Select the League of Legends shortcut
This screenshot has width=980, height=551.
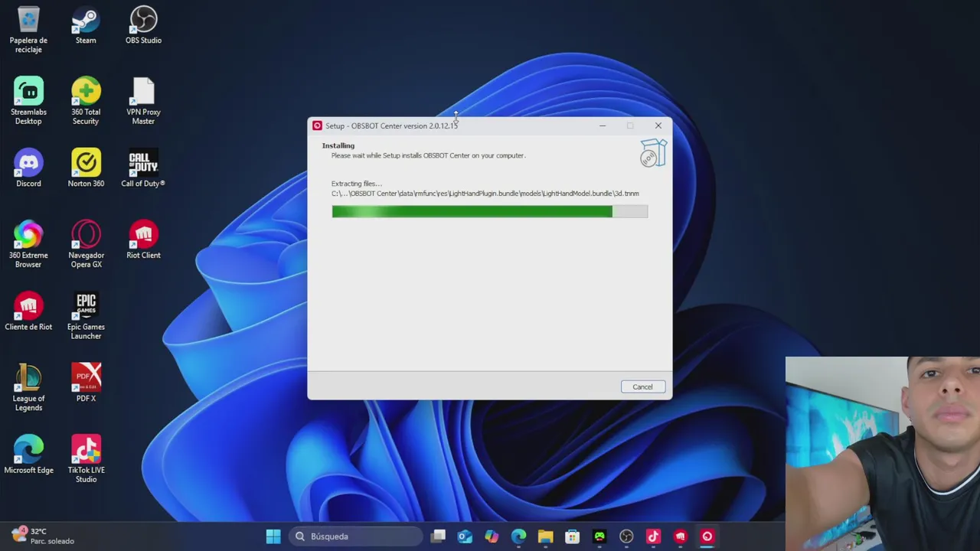28,387
